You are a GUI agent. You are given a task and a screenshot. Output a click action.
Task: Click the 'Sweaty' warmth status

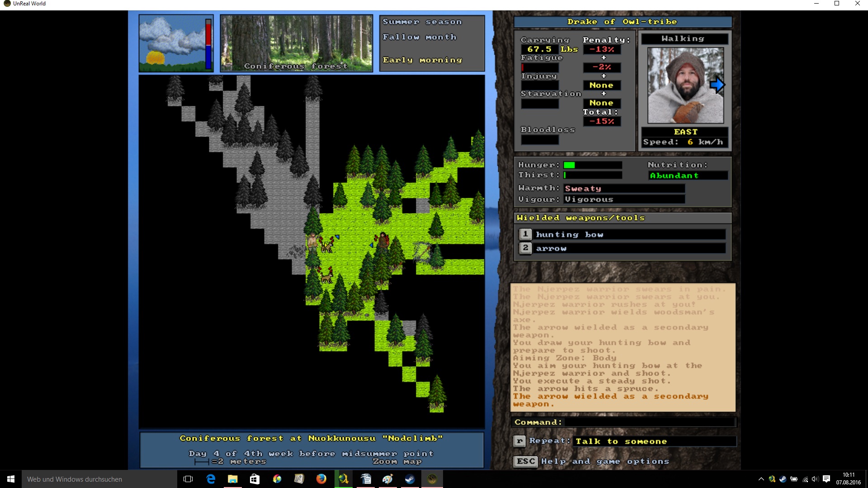click(x=624, y=188)
